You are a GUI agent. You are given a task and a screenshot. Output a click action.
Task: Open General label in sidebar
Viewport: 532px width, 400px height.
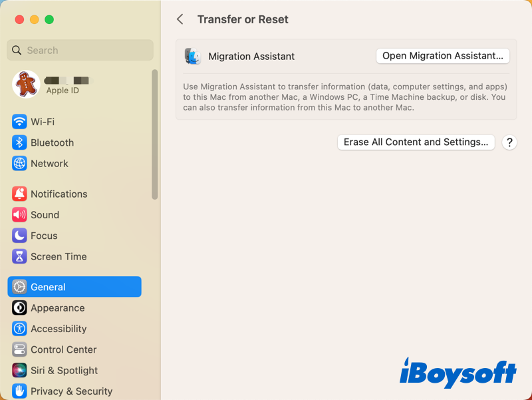point(48,287)
